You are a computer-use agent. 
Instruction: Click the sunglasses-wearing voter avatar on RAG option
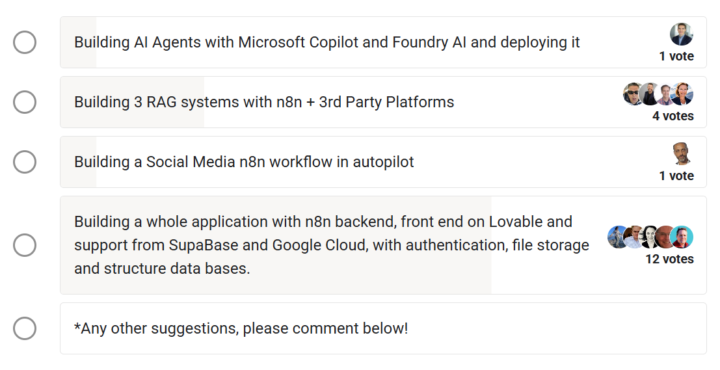(x=633, y=94)
